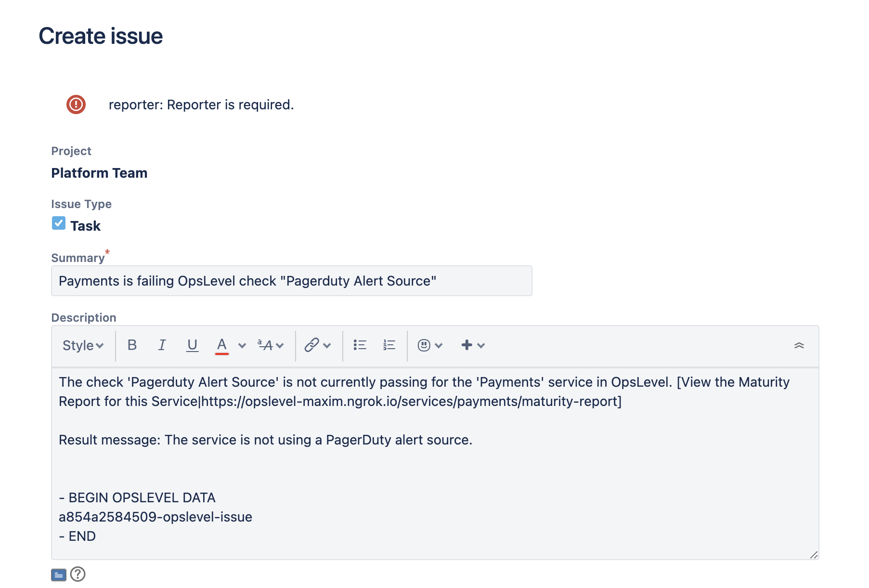Expand the emoticon dropdown arrow

click(439, 345)
